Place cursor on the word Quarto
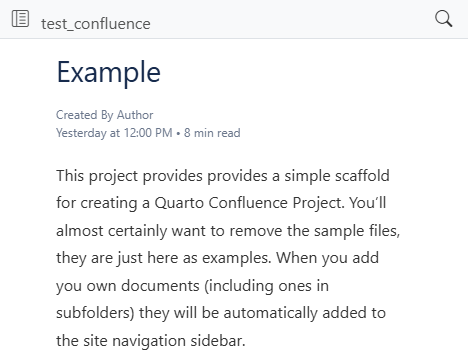This screenshot has width=468, height=362. 179,203
